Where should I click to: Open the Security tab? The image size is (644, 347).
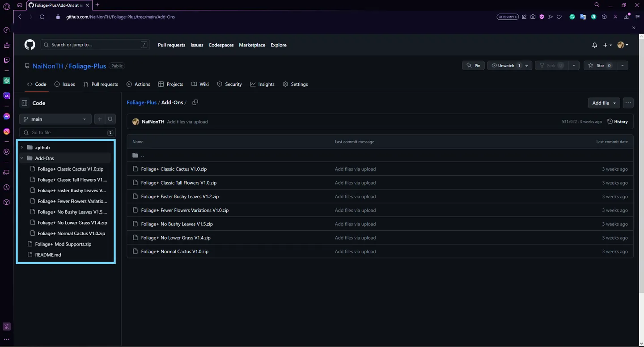point(229,84)
